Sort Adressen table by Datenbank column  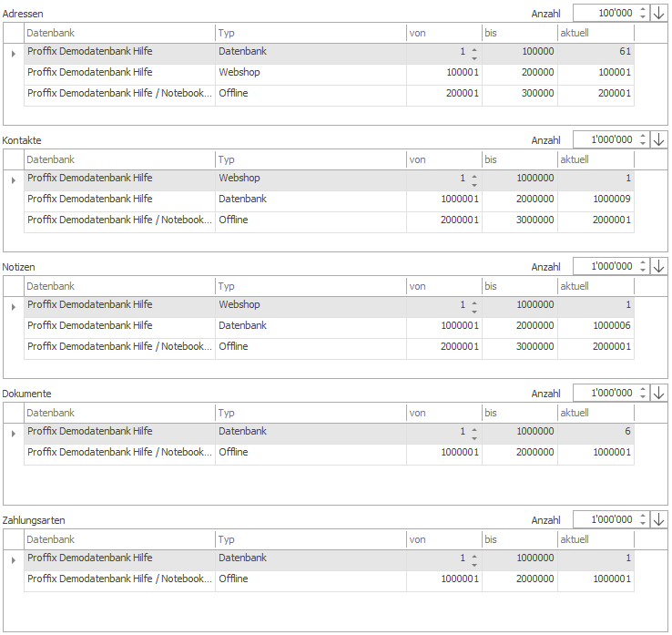click(x=119, y=33)
